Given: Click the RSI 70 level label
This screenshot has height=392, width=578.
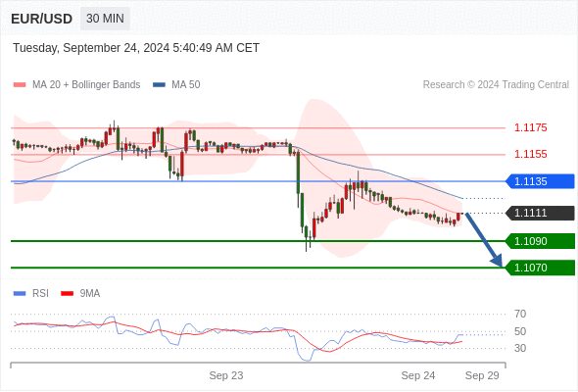Looking at the screenshot, I should pyautogui.click(x=520, y=315).
